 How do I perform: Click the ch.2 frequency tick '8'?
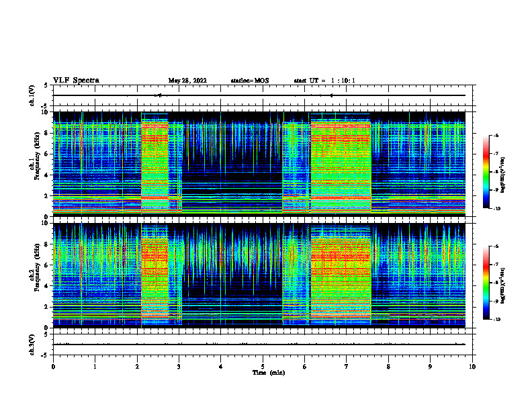47,244
